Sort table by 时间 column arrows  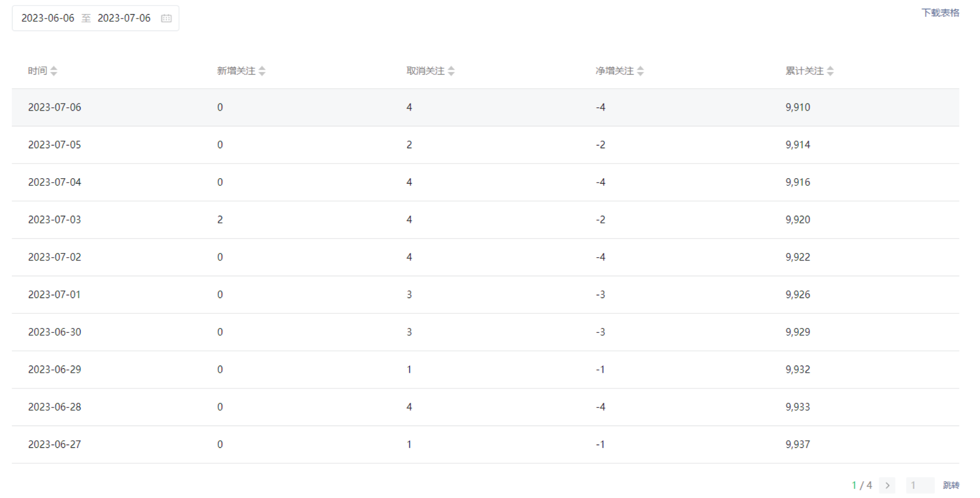[x=54, y=71]
